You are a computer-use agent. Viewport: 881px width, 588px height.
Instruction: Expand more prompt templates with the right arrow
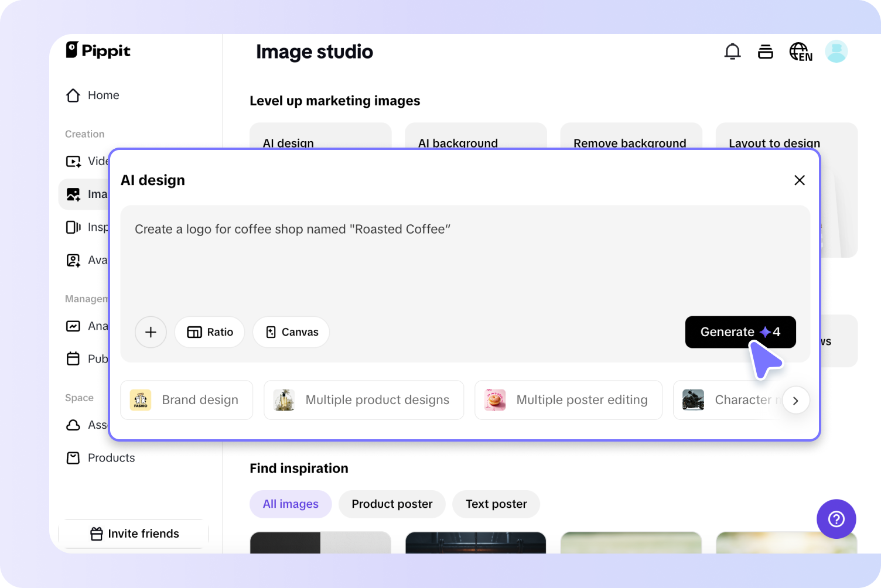tap(795, 400)
